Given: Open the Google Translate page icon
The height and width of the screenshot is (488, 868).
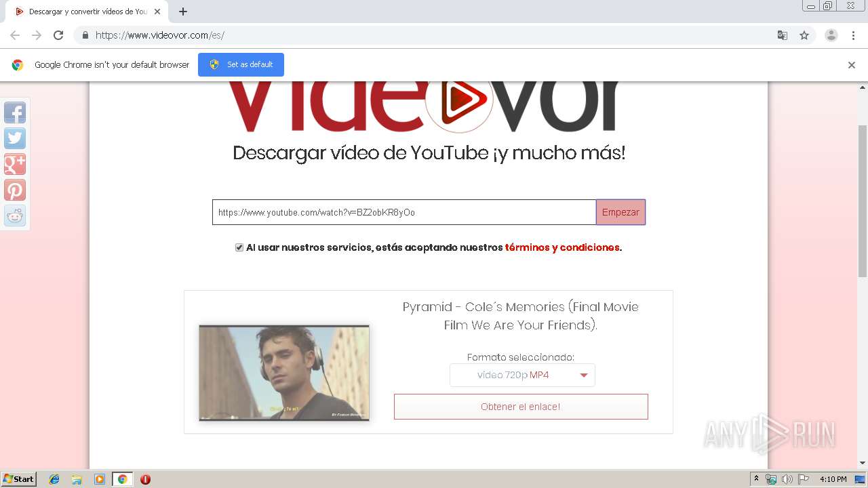Looking at the screenshot, I should pyautogui.click(x=782, y=35).
